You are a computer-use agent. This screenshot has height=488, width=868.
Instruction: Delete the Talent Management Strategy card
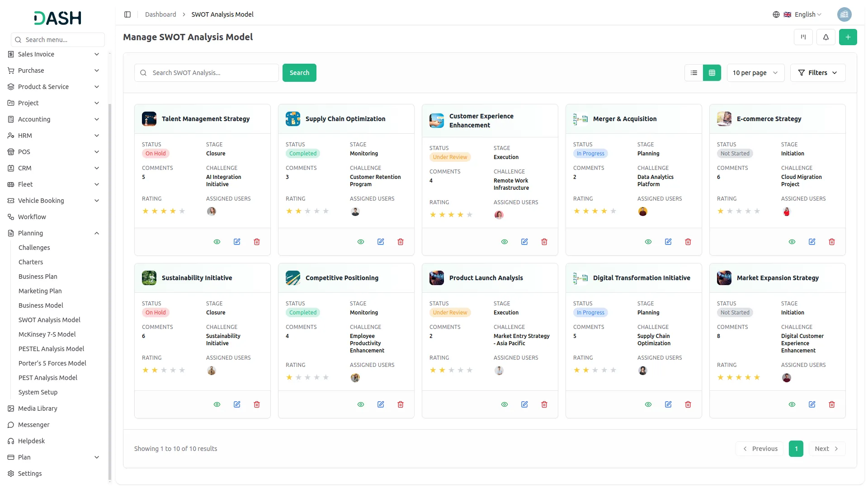click(x=257, y=242)
